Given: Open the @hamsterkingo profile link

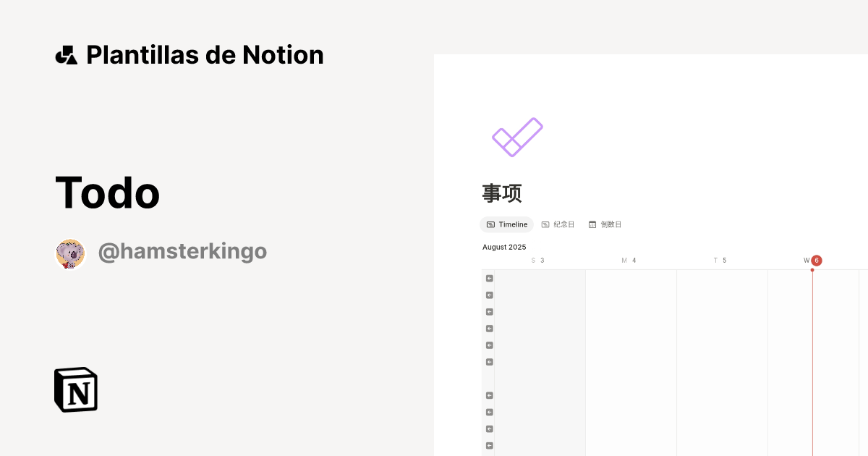Looking at the screenshot, I should point(182,251).
